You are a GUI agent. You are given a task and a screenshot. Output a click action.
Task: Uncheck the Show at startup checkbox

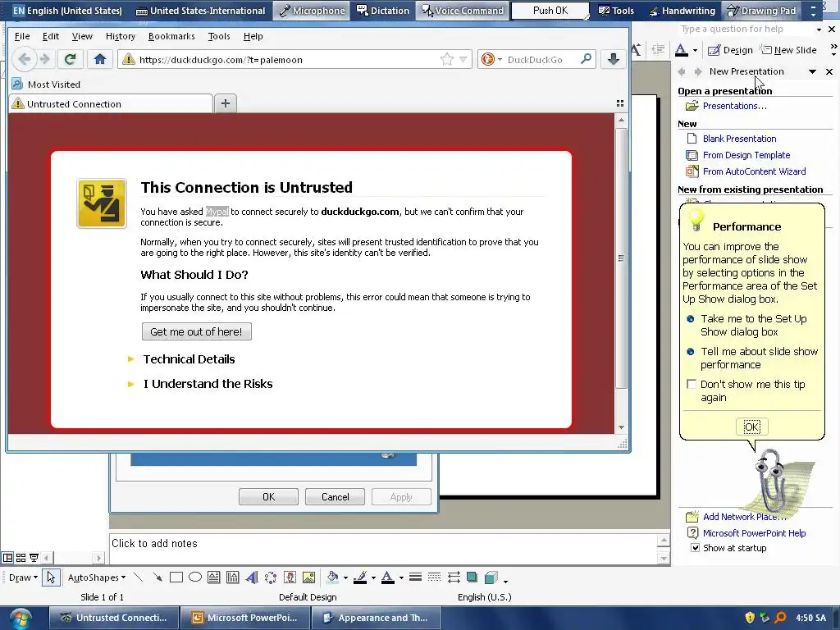695,547
